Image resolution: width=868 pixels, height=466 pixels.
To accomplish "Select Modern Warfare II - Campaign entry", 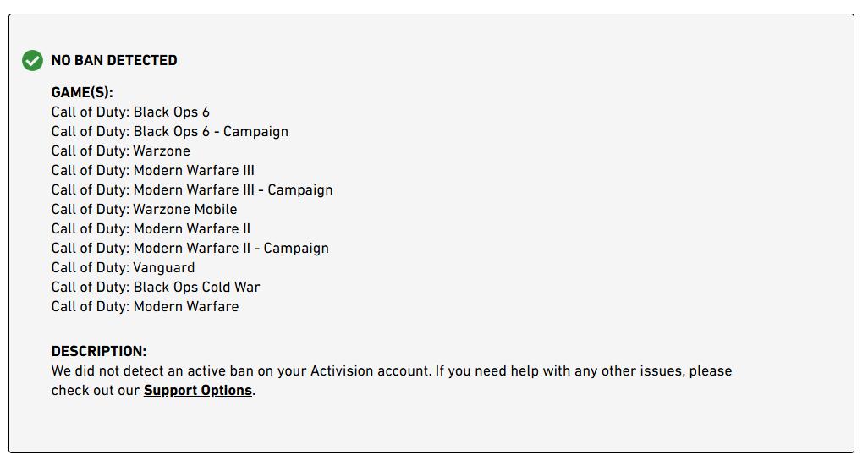I will (x=190, y=249).
